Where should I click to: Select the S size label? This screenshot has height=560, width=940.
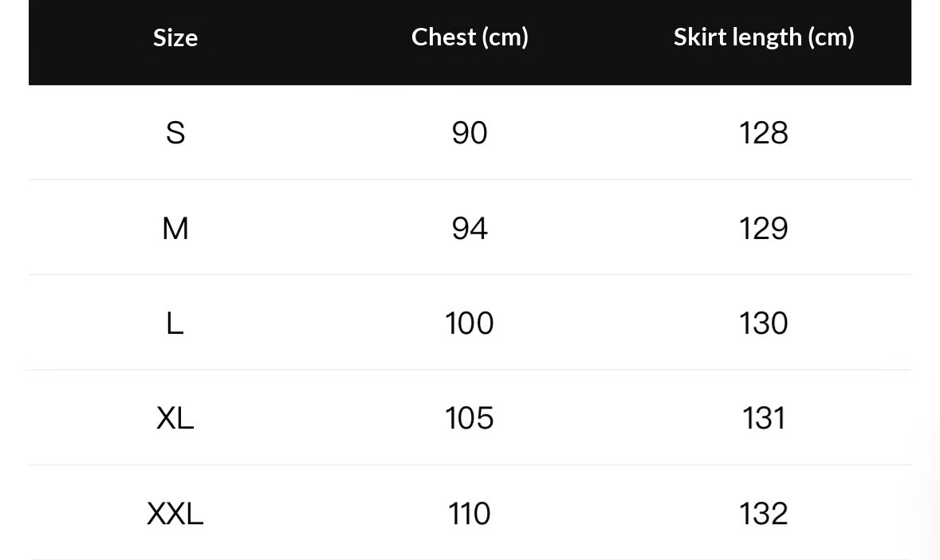point(175,133)
